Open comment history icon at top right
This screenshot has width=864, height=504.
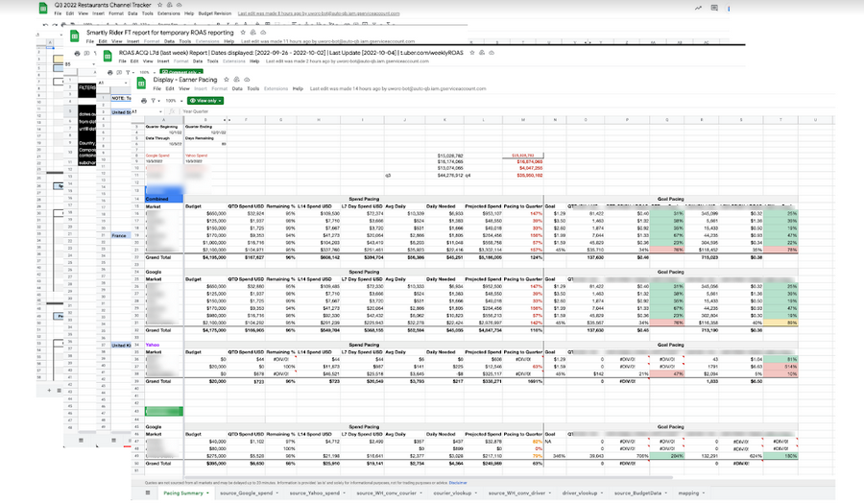pyautogui.click(x=714, y=9)
